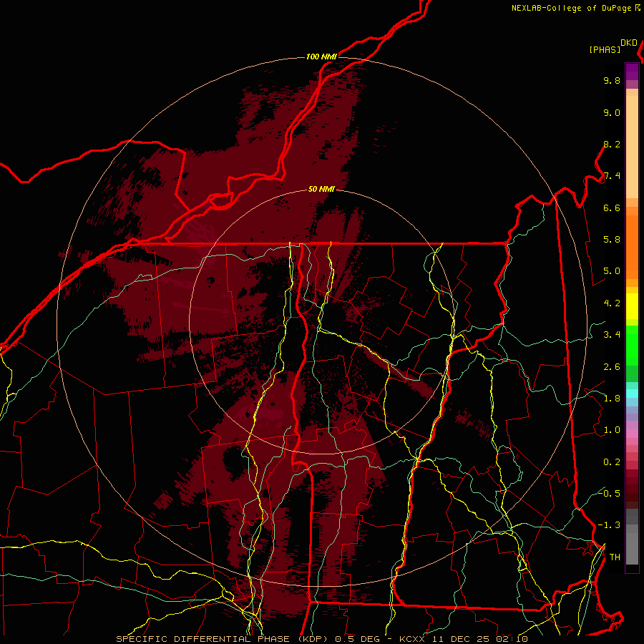The width and height of the screenshot is (644, 644).
Task: Click the NEXLAB-College of DuPage watermark text
Action: 571,8
